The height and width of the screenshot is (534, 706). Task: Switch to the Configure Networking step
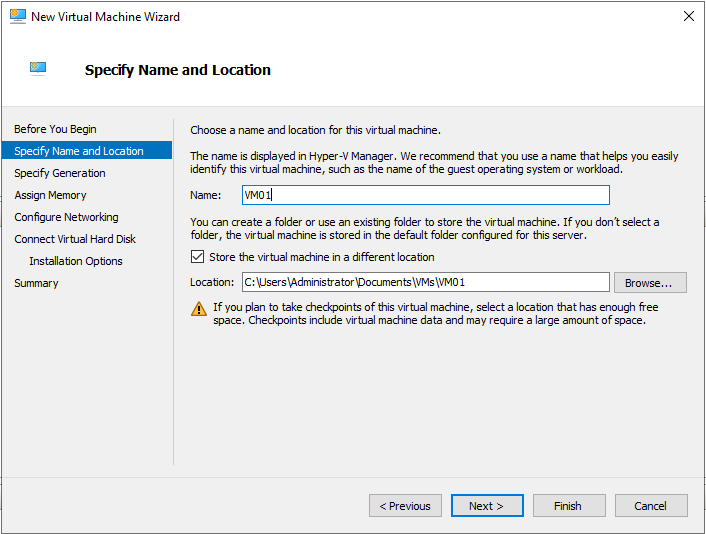(x=66, y=217)
